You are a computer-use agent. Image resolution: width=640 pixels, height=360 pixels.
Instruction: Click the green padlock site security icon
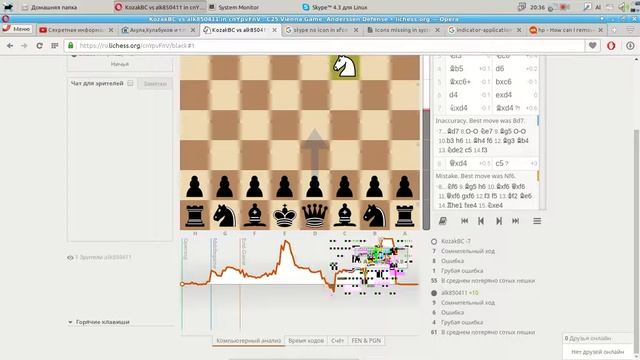click(71, 45)
